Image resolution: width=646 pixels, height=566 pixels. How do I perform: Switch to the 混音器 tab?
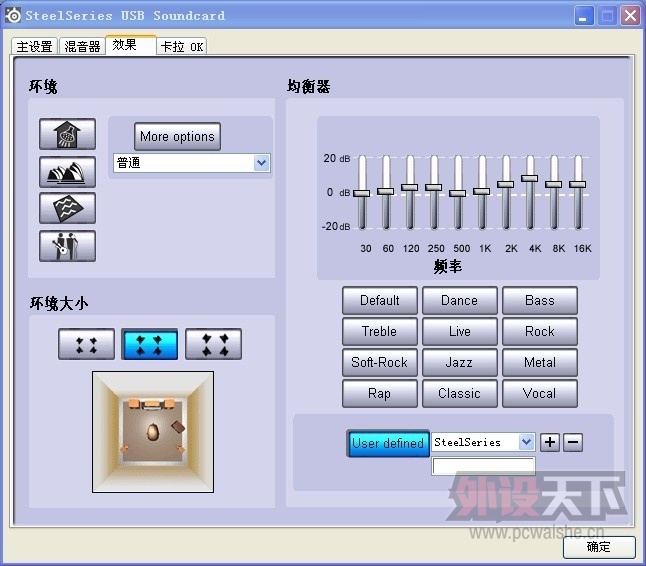82,46
